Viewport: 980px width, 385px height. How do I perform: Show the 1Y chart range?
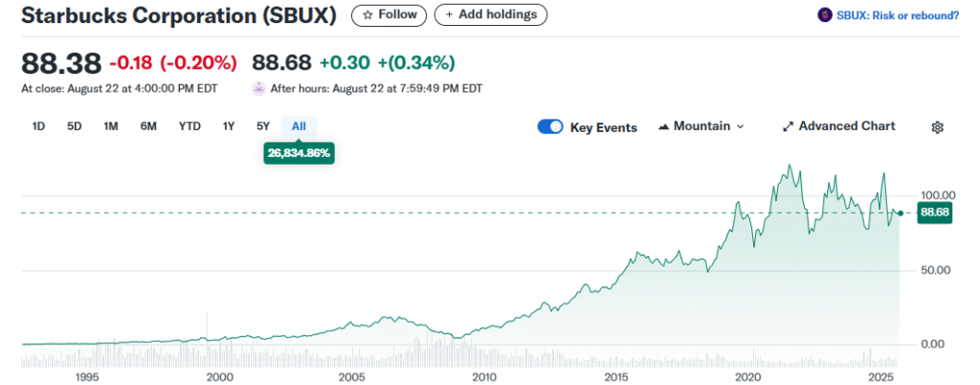tap(229, 126)
